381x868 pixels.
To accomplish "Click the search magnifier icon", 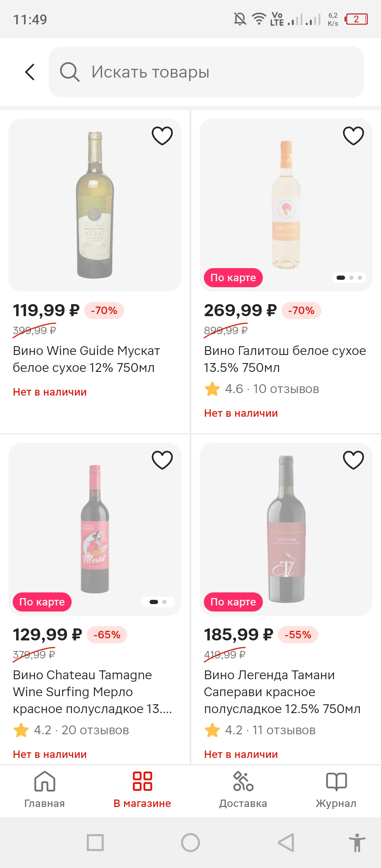I will (69, 72).
